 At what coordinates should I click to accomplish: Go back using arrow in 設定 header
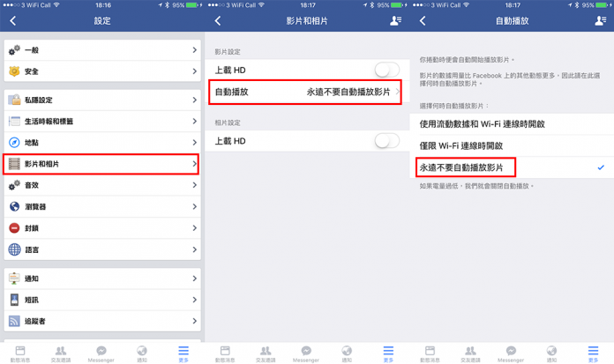[13, 21]
